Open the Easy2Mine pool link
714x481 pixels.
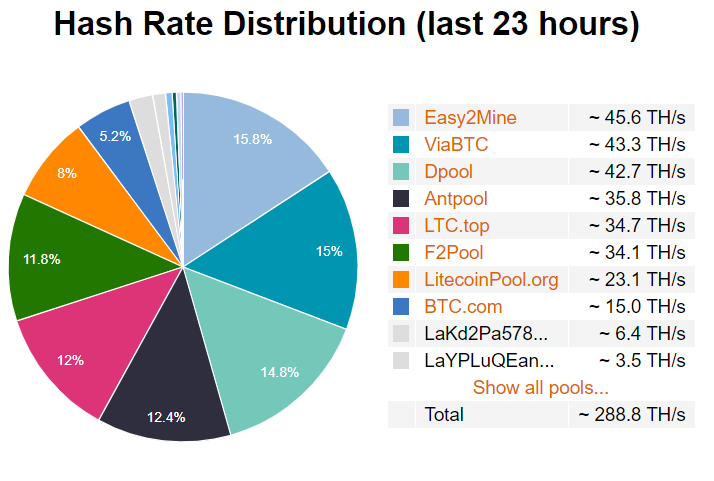[470, 118]
